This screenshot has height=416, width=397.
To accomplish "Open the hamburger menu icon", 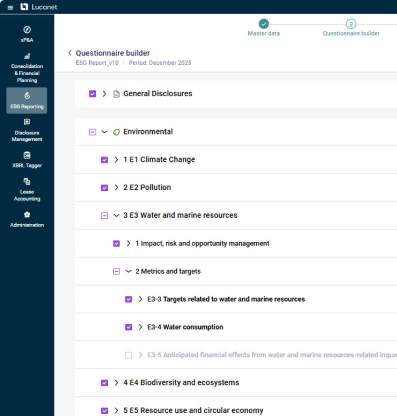I will click(10, 7).
